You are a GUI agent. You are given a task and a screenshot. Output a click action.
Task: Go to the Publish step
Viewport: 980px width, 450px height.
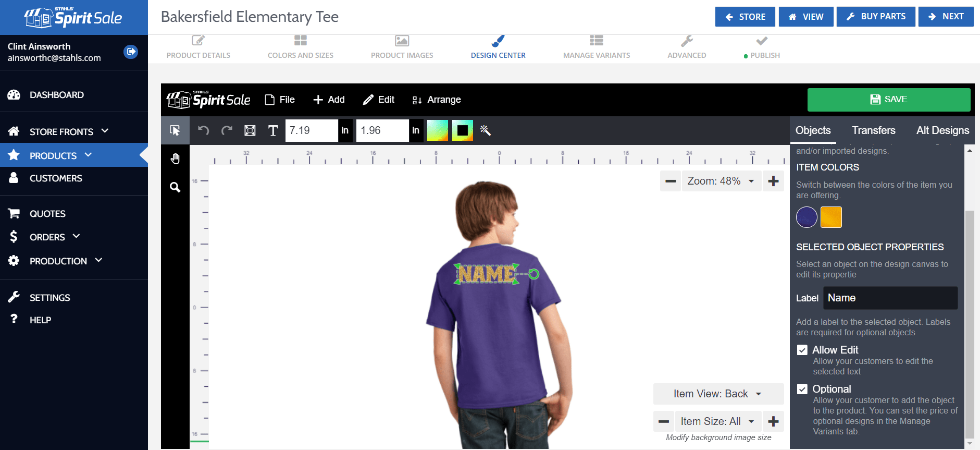point(762,47)
